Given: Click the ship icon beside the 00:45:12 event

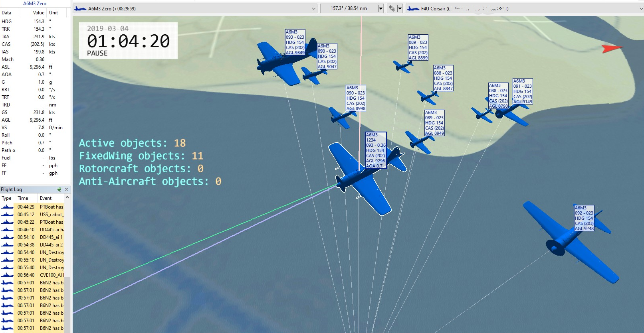Looking at the screenshot, I should coord(7,214).
